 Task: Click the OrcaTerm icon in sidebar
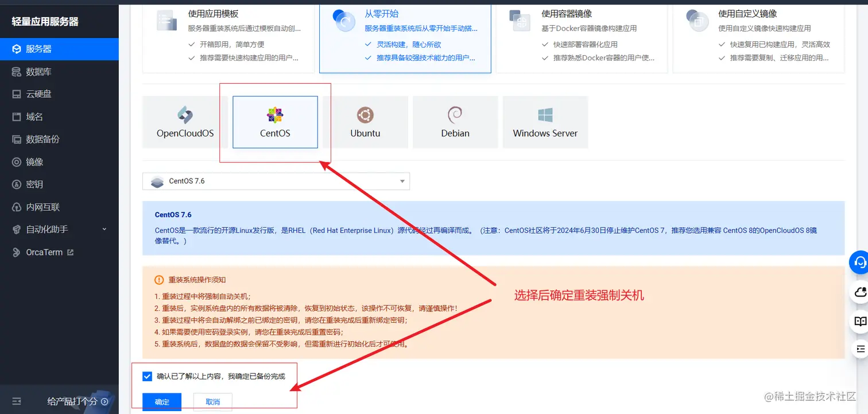point(17,252)
